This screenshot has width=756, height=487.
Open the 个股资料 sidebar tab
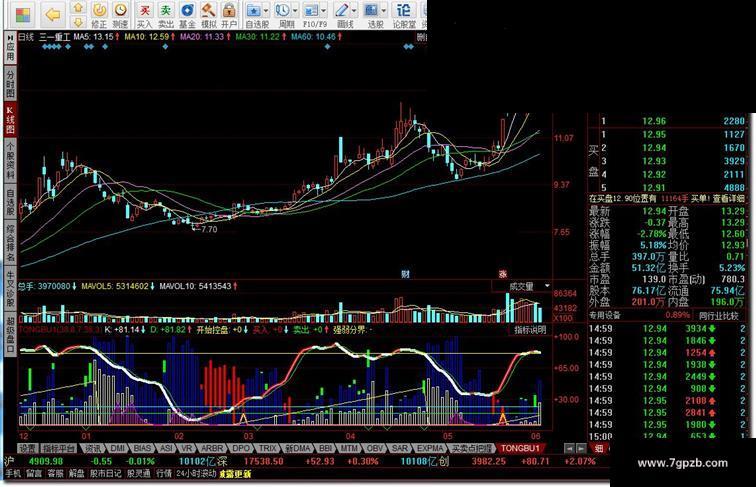10,160
